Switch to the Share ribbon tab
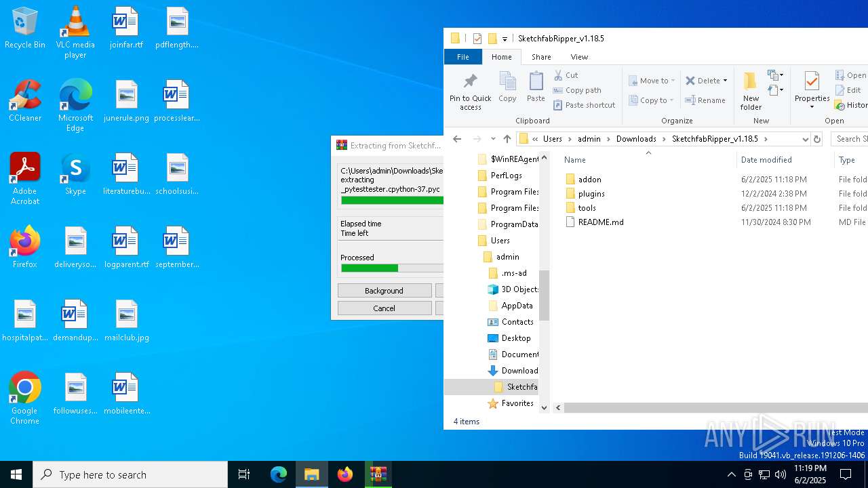The image size is (868, 488). (x=541, y=57)
